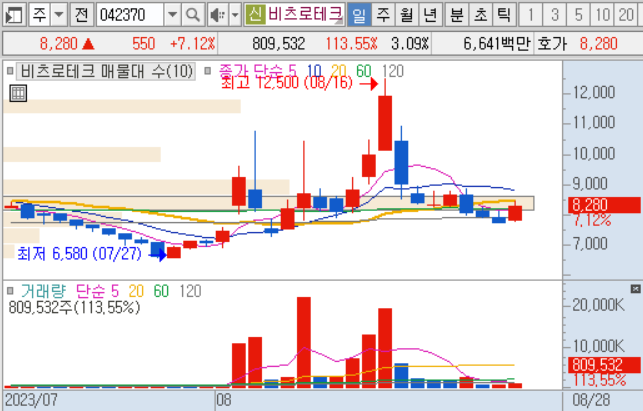
Task: Click the 10,000 price axis label
Action: (x=594, y=154)
